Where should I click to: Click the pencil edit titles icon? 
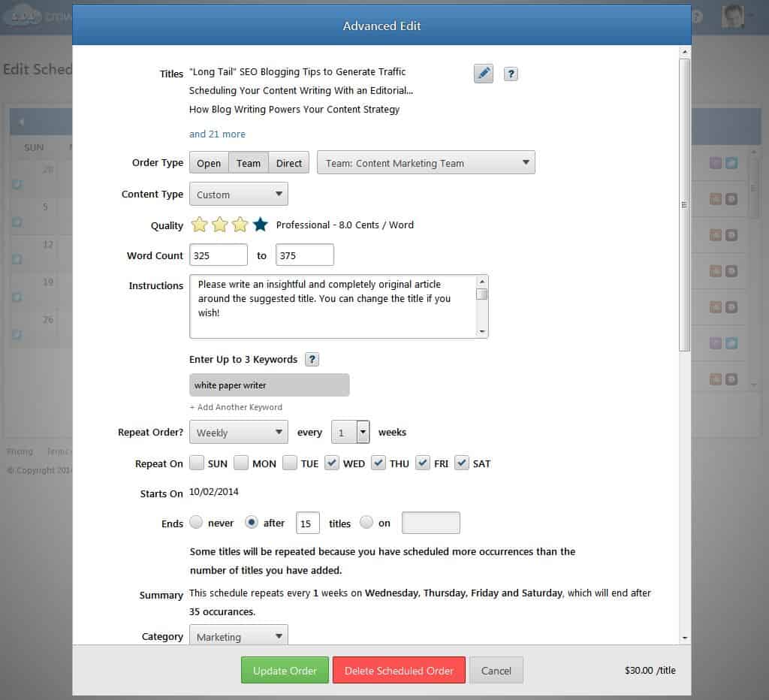(484, 73)
